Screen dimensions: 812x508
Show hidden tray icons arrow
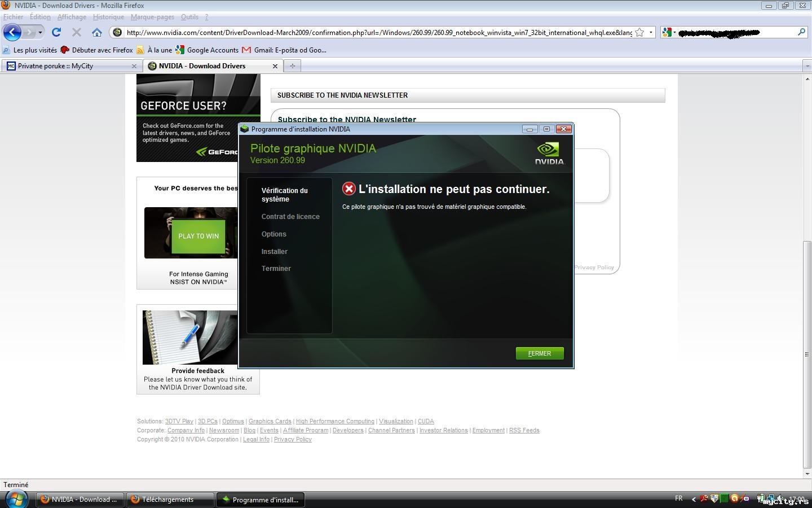(694, 499)
